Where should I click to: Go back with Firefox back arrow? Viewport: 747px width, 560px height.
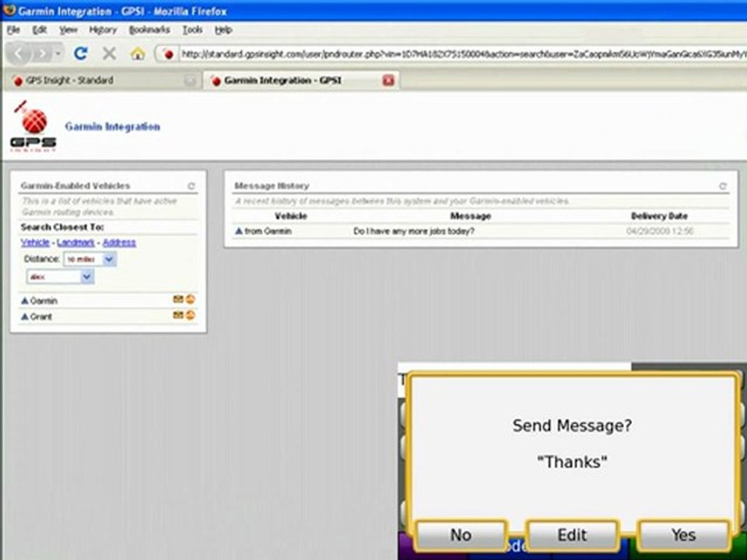(x=19, y=54)
